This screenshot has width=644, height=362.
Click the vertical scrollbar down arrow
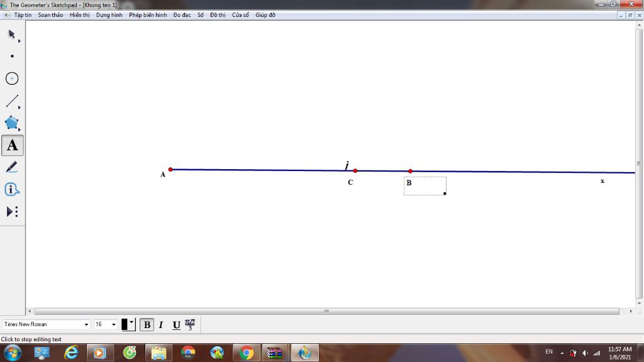639,304
